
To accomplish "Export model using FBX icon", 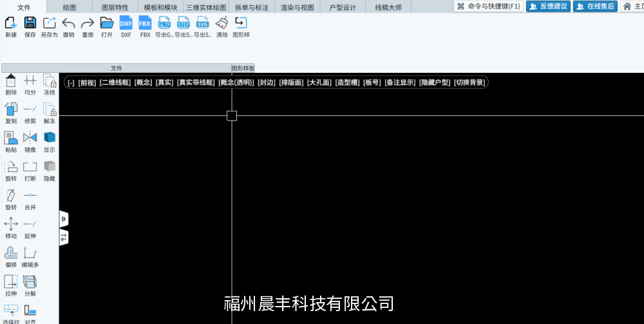I will pyautogui.click(x=145, y=23).
